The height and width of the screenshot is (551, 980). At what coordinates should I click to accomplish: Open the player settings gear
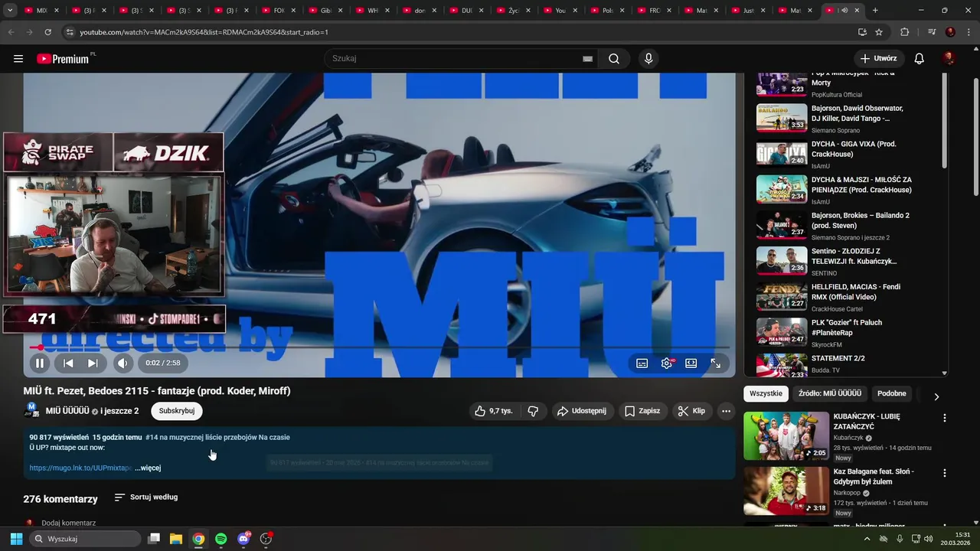(x=667, y=364)
